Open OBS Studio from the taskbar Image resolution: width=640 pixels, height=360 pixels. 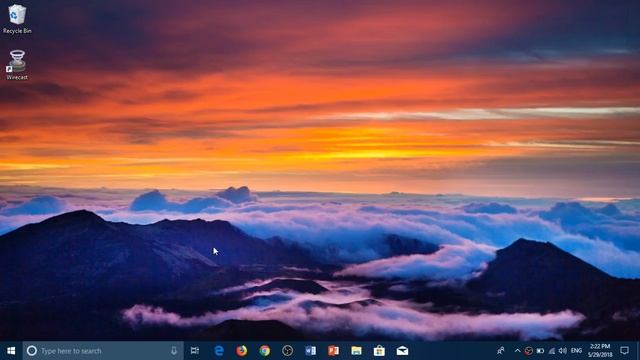(x=287, y=351)
